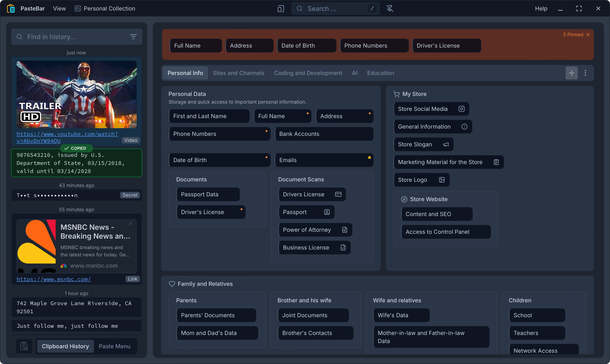Image resolution: width=610 pixels, height=364 pixels.
Task: Click Instagram icon on Store Social Media
Action: [x=461, y=109]
